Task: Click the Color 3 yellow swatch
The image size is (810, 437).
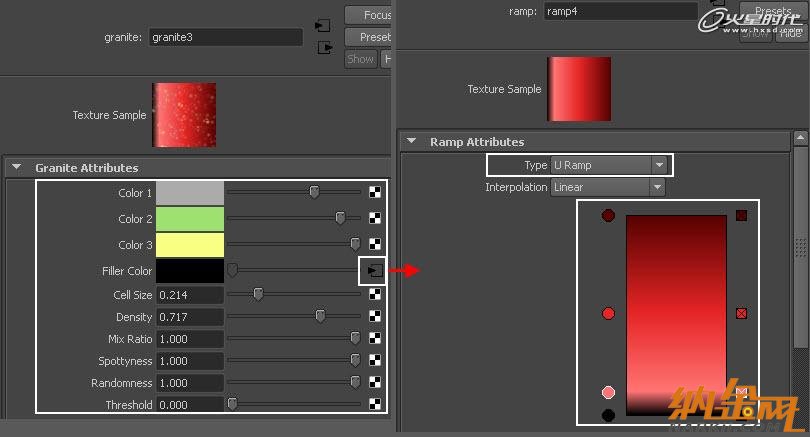Action: point(190,244)
